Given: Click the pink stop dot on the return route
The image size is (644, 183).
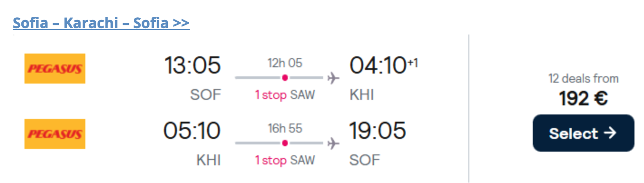Looking at the screenshot, I should tap(285, 143).
